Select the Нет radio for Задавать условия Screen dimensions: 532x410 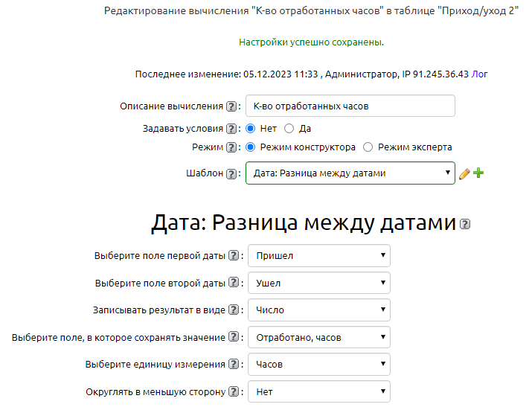coord(251,129)
